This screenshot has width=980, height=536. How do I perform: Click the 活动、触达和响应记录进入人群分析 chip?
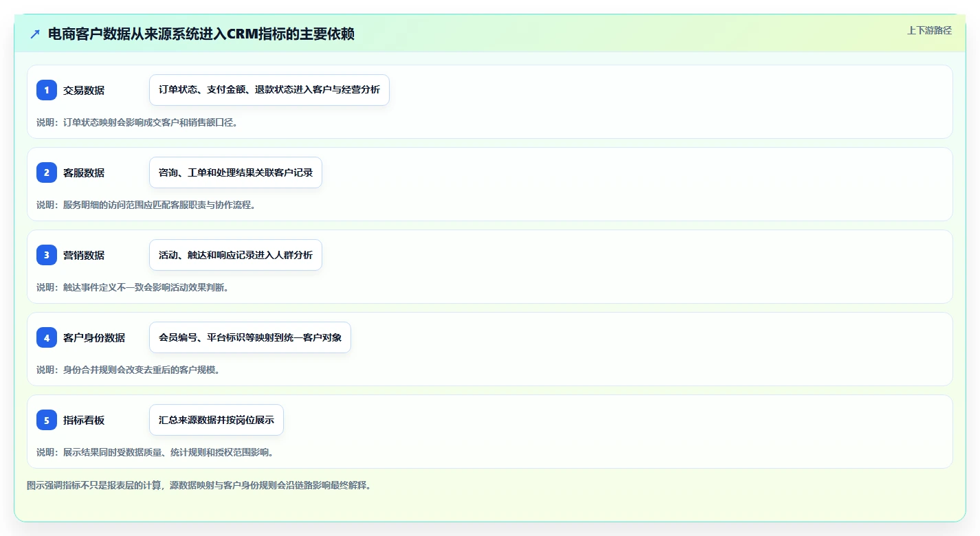236,255
